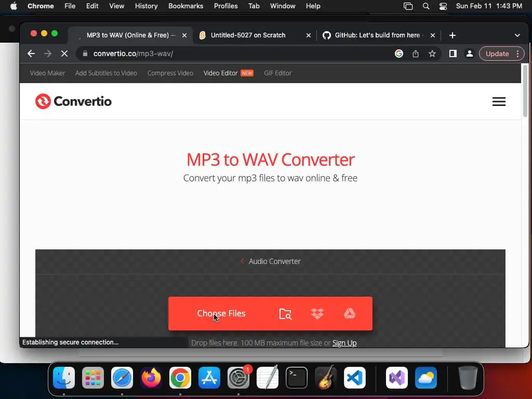This screenshot has width=532, height=399.
Task: Open the Chrome profile menu
Action: coord(470,54)
